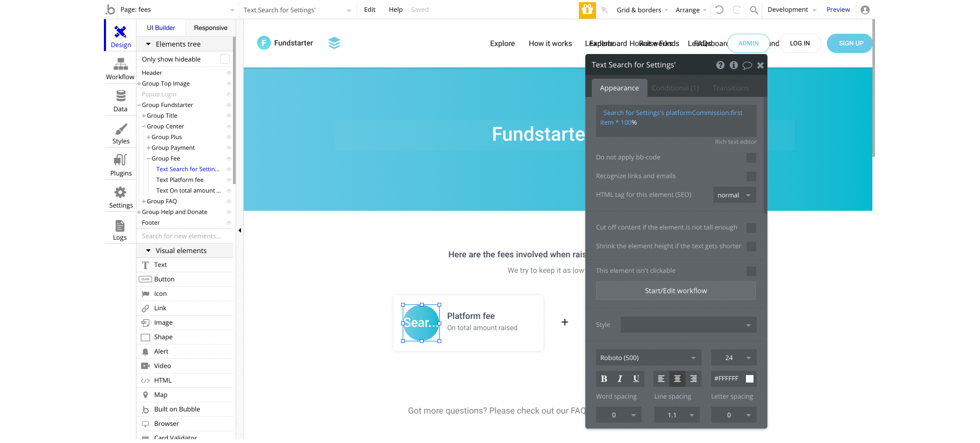Open the user account avatar menu
Viewport: 980px width, 443px height.
pyautogui.click(x=865, y=10)
